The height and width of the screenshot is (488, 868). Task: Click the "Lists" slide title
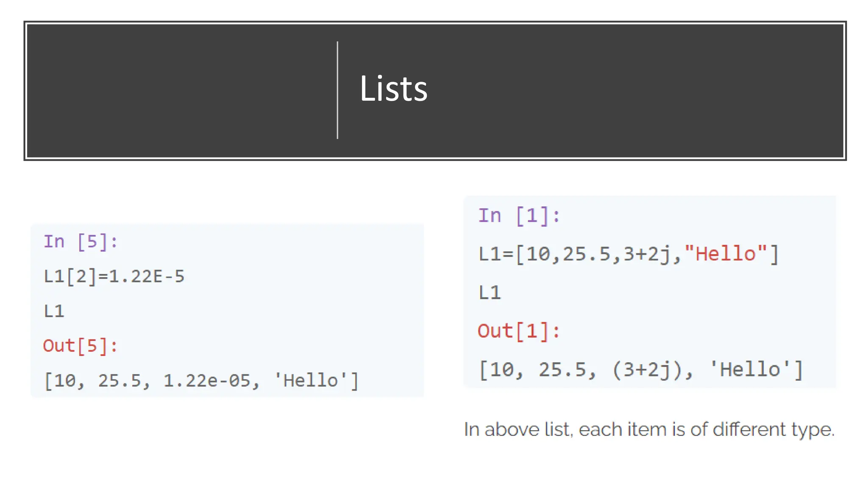click(393, 89)
